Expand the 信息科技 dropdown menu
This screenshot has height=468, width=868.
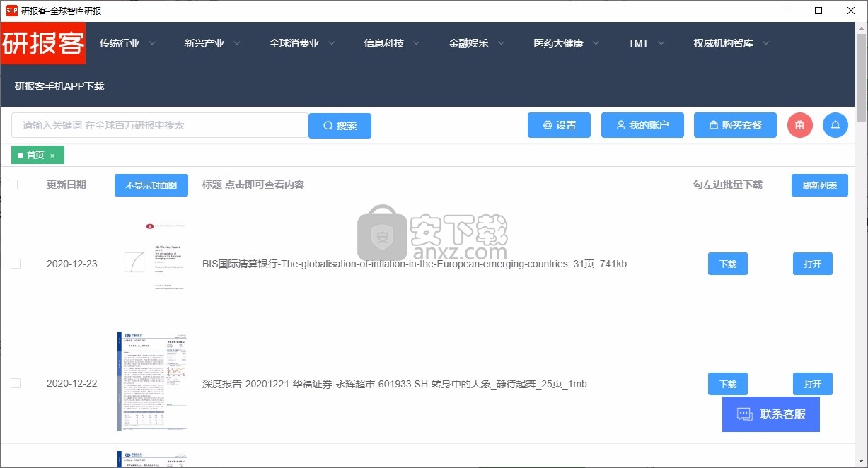click(392, 43)
